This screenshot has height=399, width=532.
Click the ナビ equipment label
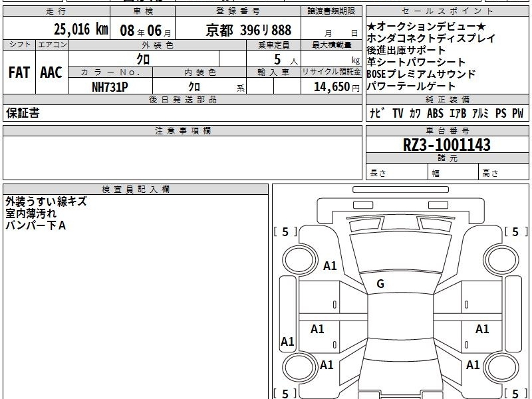[376, 113]
